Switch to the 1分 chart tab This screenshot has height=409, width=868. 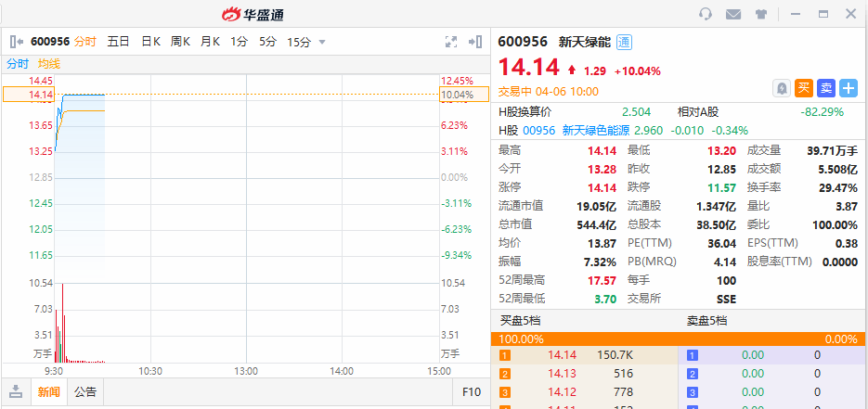point(240,42)
